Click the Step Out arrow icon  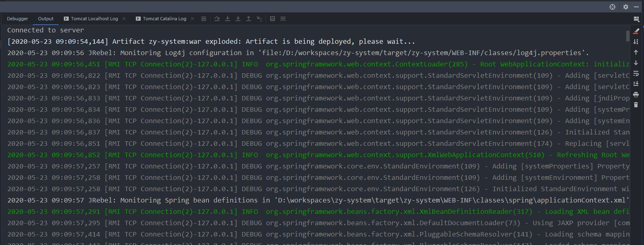[249, 19]
